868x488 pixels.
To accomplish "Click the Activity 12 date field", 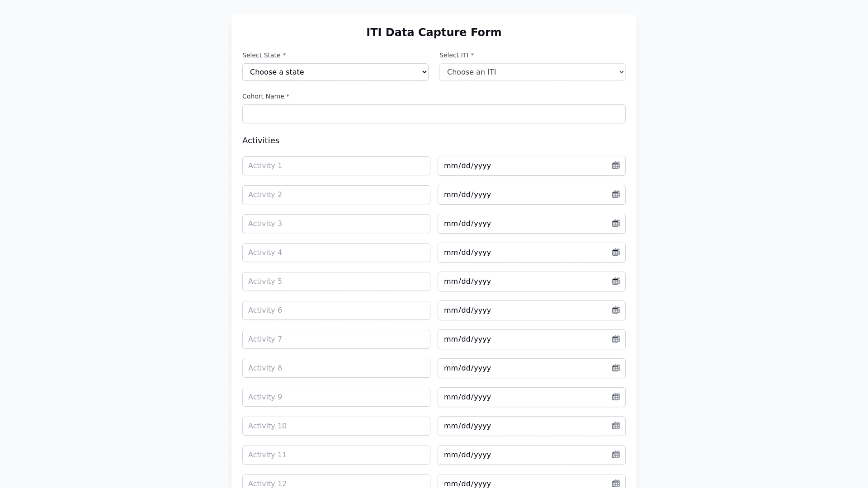I will click(x=520, y=482).
